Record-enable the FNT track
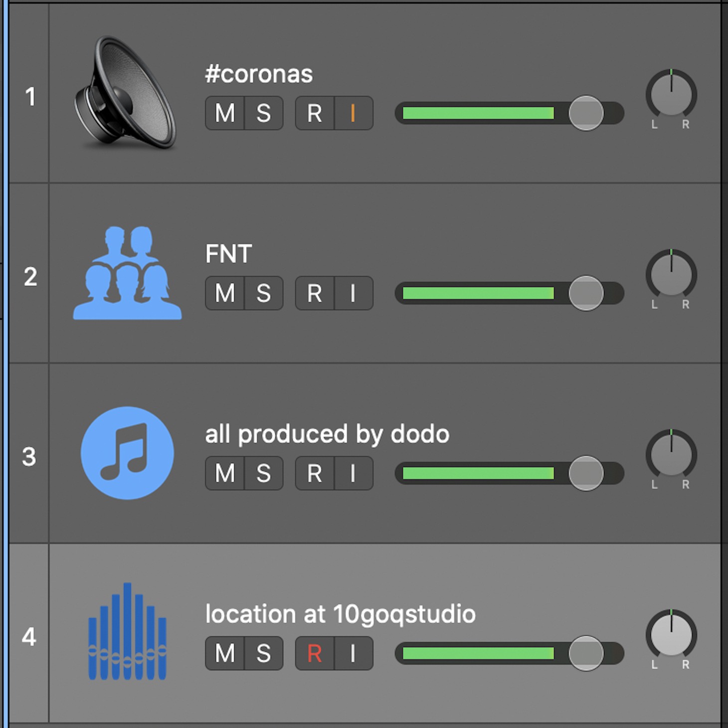This screenshot has height=728, width=728. pos(315,294)
